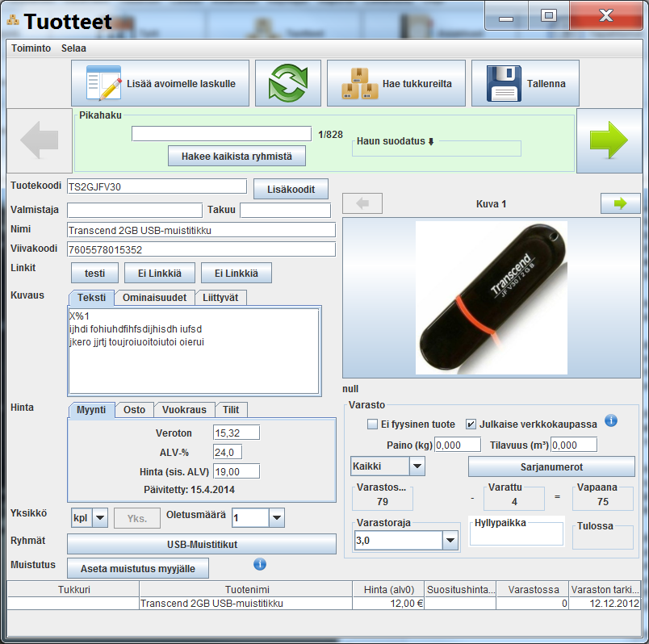Toggle Ei fyysinen tuote checkbox
The width and height of the screenshot is (649, 644).
coord(372,424)
